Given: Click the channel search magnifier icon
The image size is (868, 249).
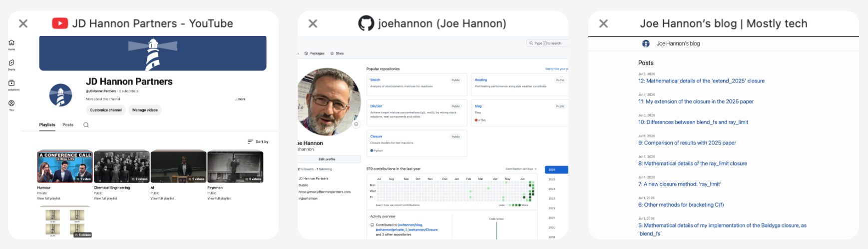Looking at the screenshot, I should [86, 125].
